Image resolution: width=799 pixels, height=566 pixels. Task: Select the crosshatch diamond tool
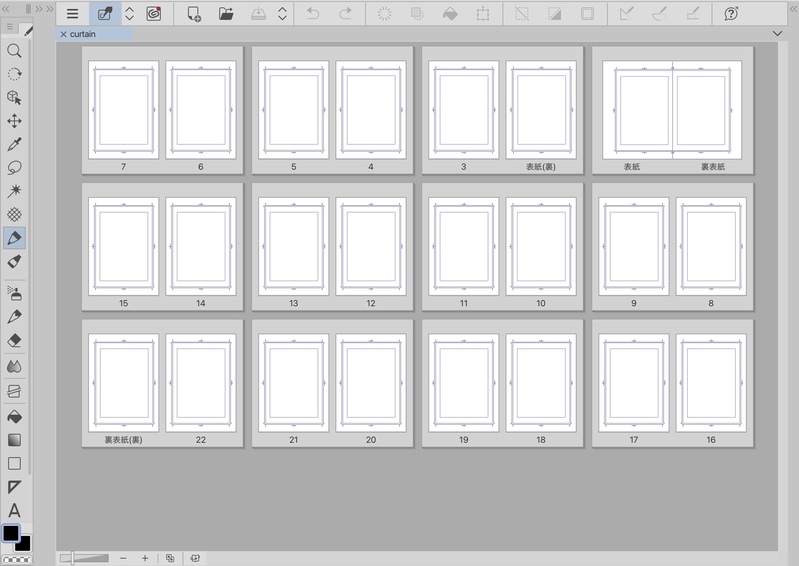coord(14,214)
